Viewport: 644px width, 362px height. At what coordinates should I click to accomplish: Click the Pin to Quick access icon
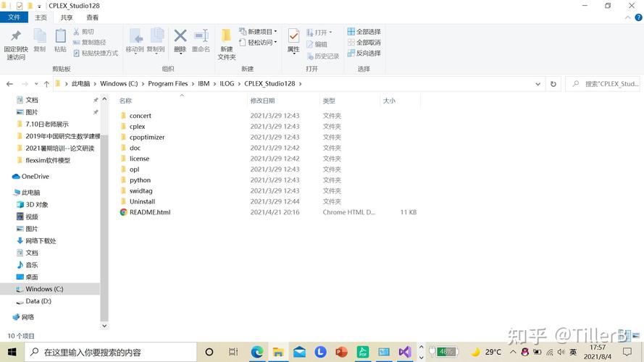(16, 36)
